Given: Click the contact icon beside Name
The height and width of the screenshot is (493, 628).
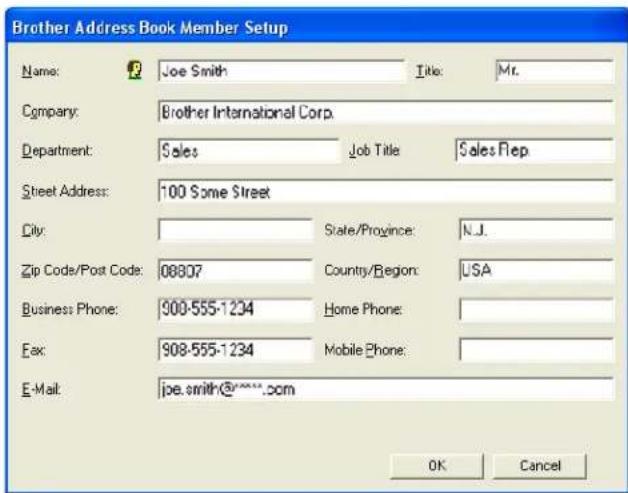Looking at the screenshot, I should coord(135,70).
